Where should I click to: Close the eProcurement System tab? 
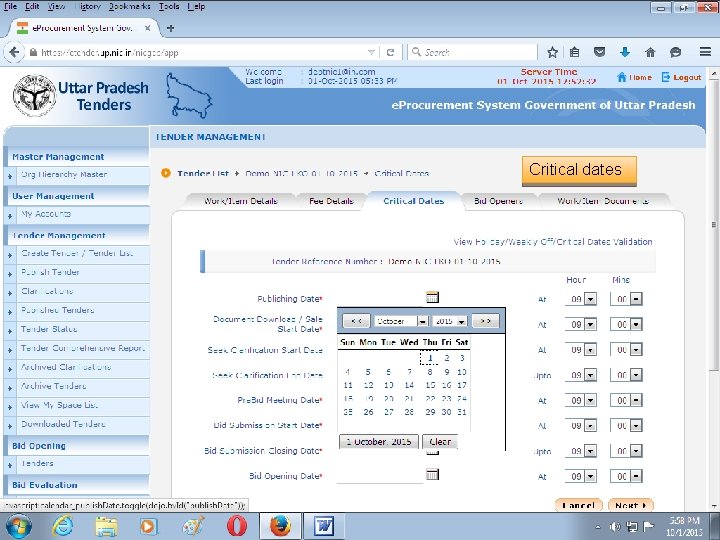pos(147,28)
